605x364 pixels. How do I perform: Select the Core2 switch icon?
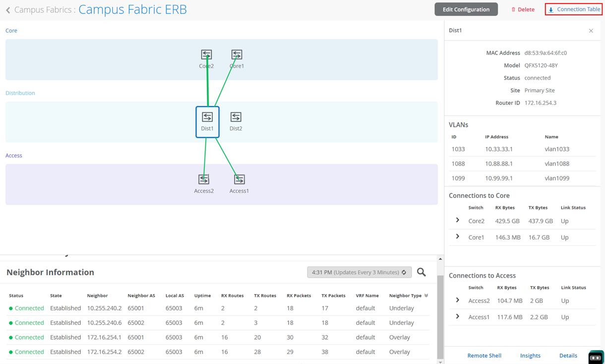coord(206,55)
